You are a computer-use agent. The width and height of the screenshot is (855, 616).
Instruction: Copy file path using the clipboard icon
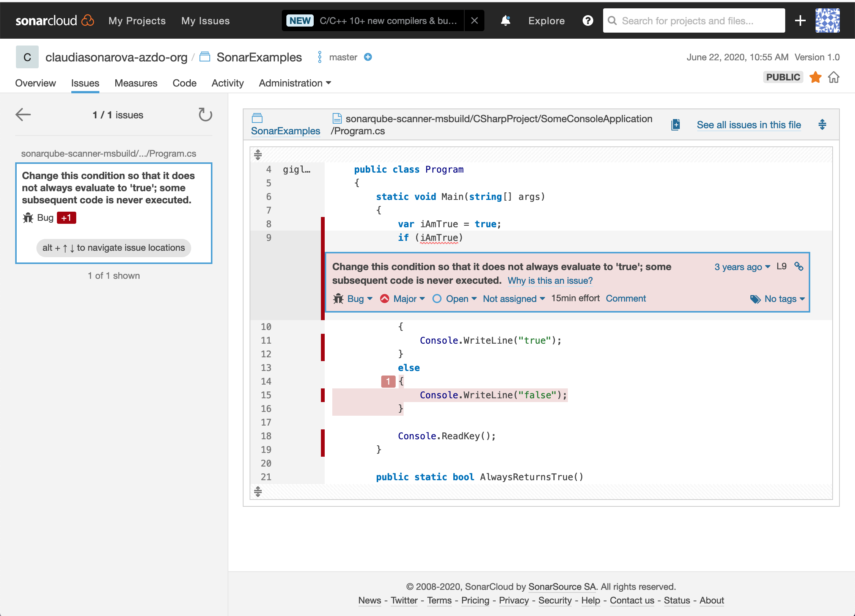[x=676, y=124]
